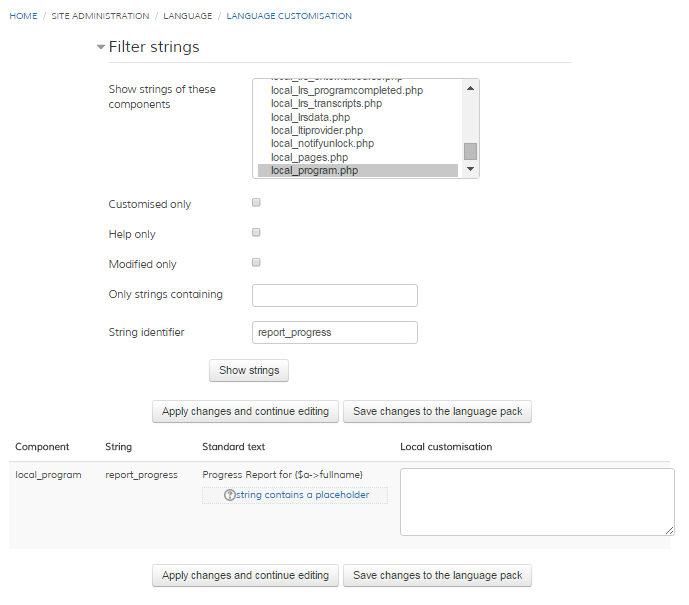Click the help icon beside placeholder notice
The width and height of the screenshot is (689, 605).
(229, 495)
